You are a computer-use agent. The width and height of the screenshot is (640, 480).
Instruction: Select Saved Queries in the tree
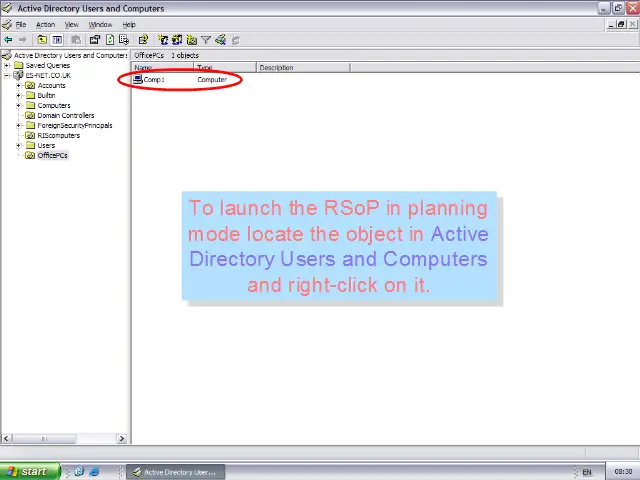[48, 65]
